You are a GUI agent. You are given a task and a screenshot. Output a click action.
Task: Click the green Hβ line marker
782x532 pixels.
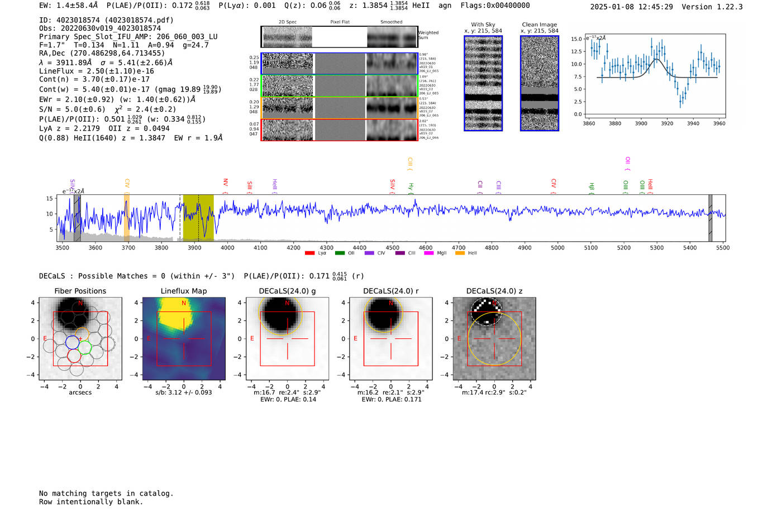[592, 188]
